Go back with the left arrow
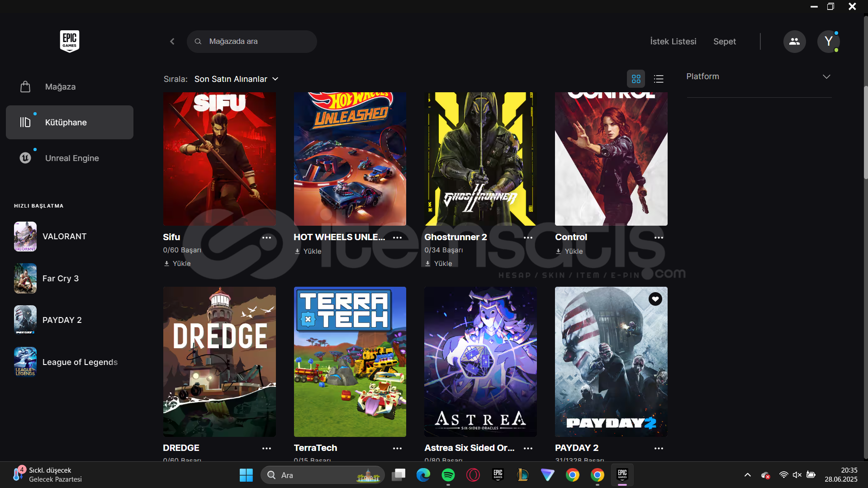Screen dimensions: 868x488 click(x=172, y=42)
